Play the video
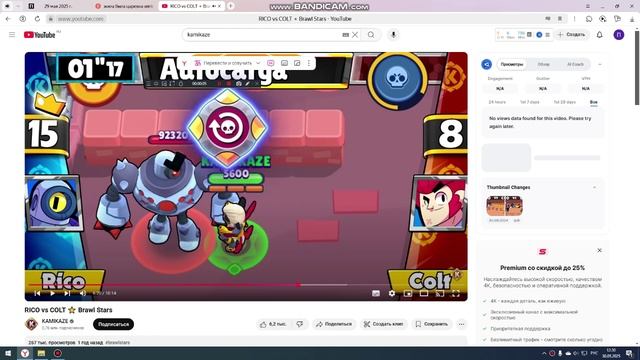 tap(52, 293)
